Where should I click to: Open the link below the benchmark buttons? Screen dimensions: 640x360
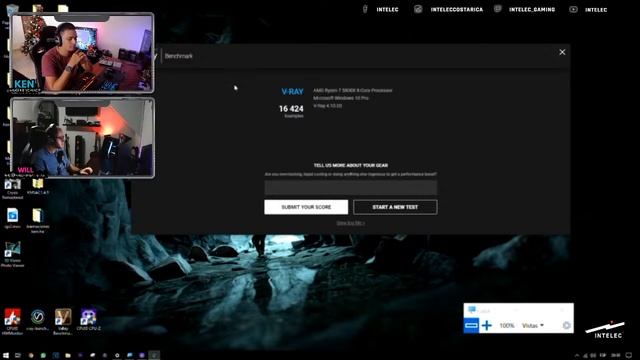(x=351, y=223)
